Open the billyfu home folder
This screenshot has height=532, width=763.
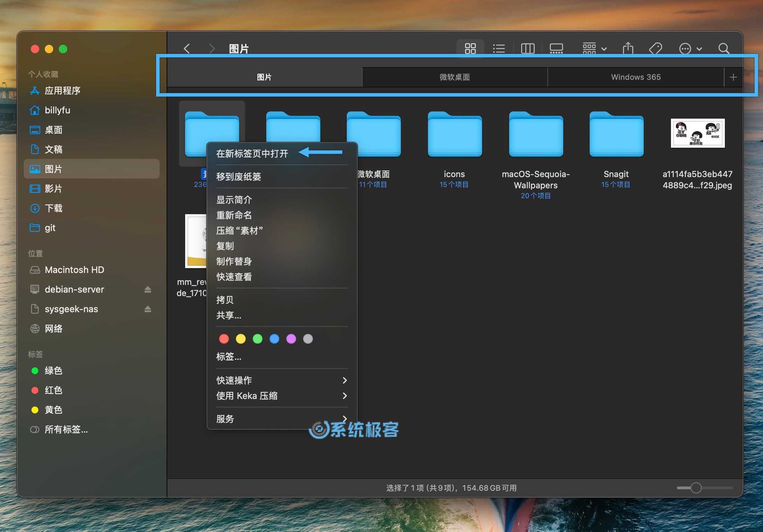(92, 110)
